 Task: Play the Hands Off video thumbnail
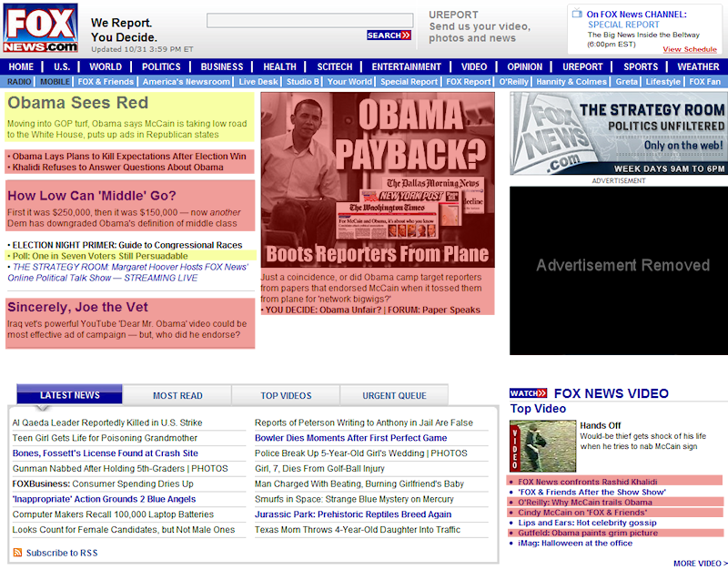click(542, 446)
